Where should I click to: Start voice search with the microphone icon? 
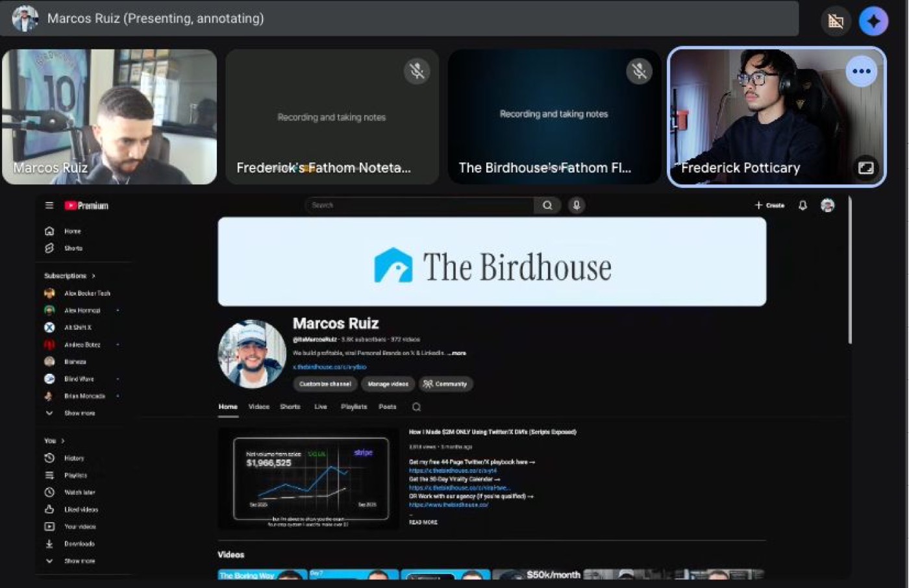pyautogui.click(x=576, y=205)
